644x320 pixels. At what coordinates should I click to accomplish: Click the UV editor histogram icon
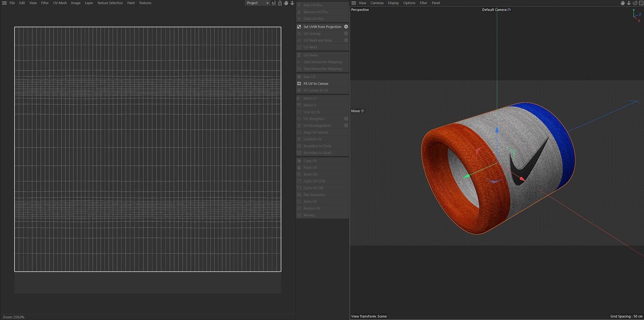274,3
